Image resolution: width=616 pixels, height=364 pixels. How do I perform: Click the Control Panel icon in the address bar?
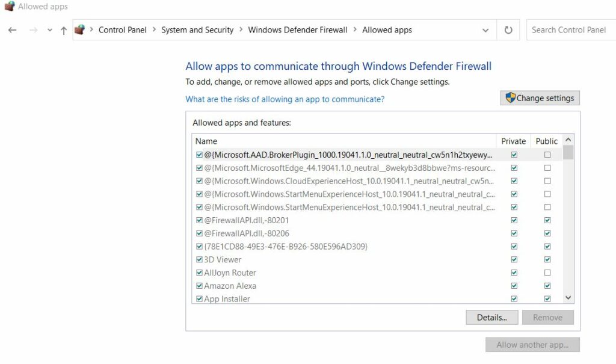tap(80, 29)
